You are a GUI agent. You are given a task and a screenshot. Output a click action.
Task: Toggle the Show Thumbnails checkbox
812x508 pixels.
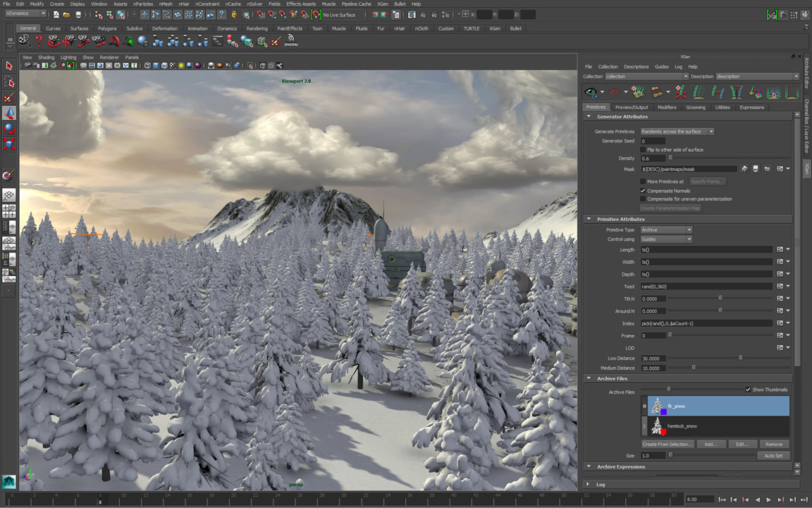(x=748, y=389)
